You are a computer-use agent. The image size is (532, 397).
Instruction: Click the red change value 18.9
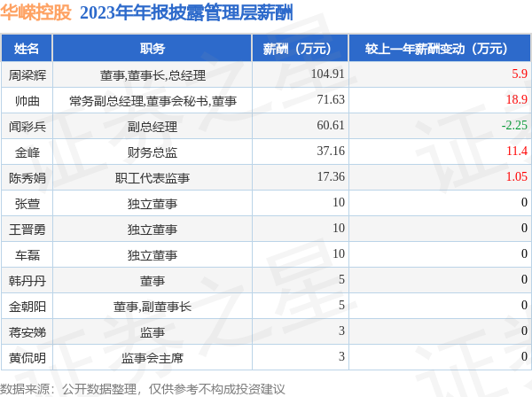517,99
